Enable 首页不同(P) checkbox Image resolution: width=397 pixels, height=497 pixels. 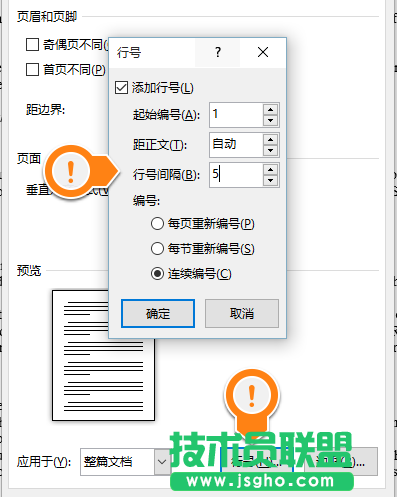coord(32,70)
